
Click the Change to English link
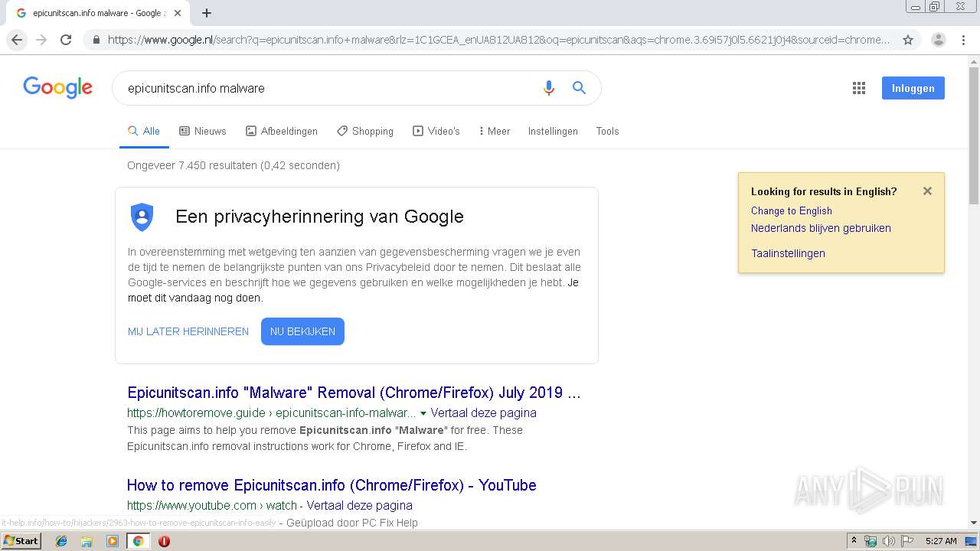point(791,210)
